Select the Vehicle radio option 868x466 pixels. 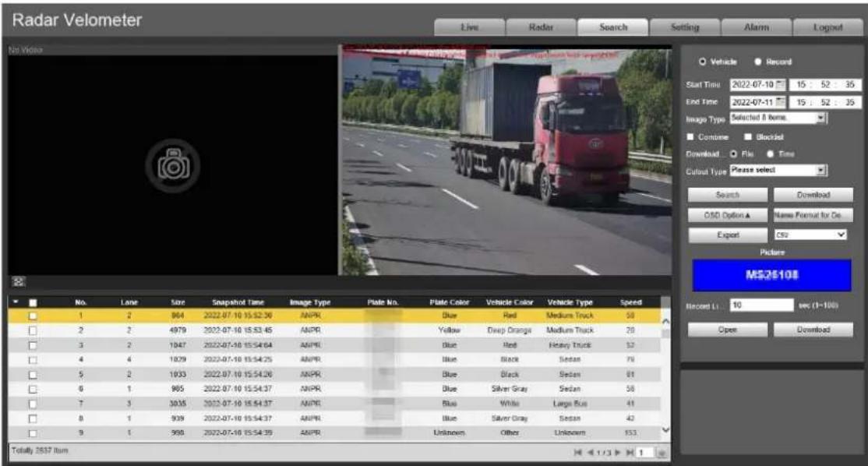(x=703, y=62)
